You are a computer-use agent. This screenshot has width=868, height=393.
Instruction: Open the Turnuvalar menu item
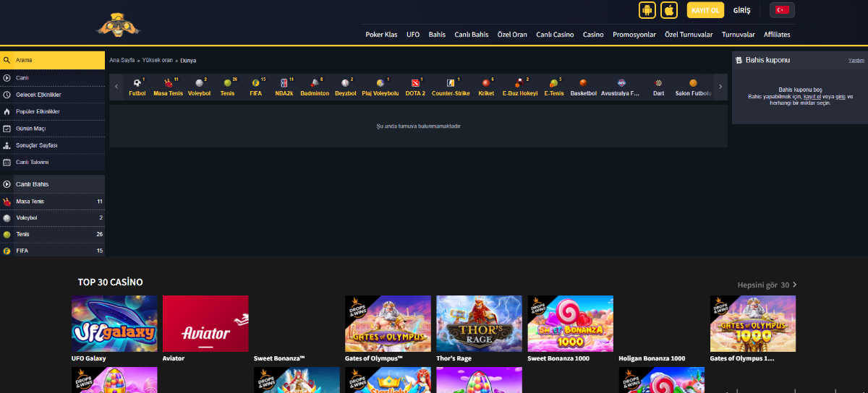pos(739,35)
